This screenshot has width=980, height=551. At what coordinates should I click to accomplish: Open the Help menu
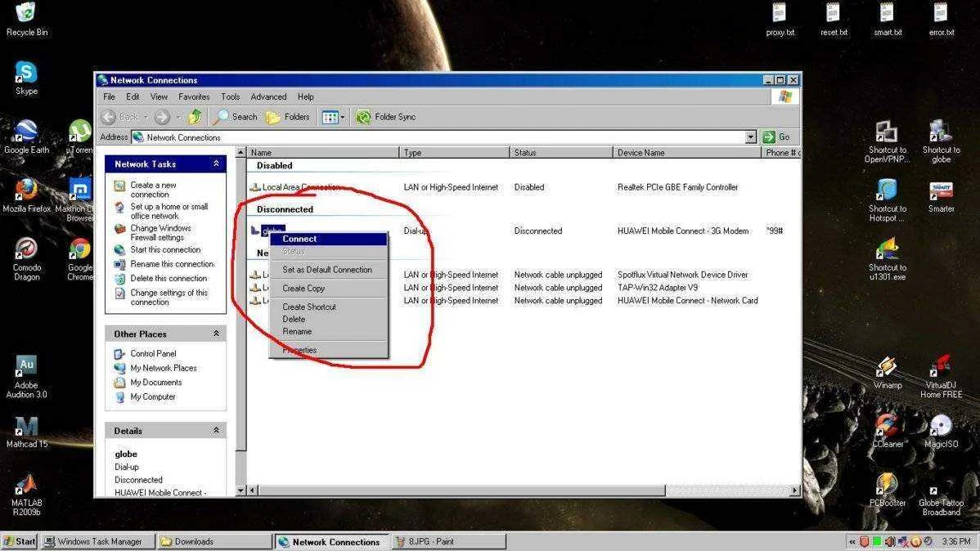click(306, 96)
